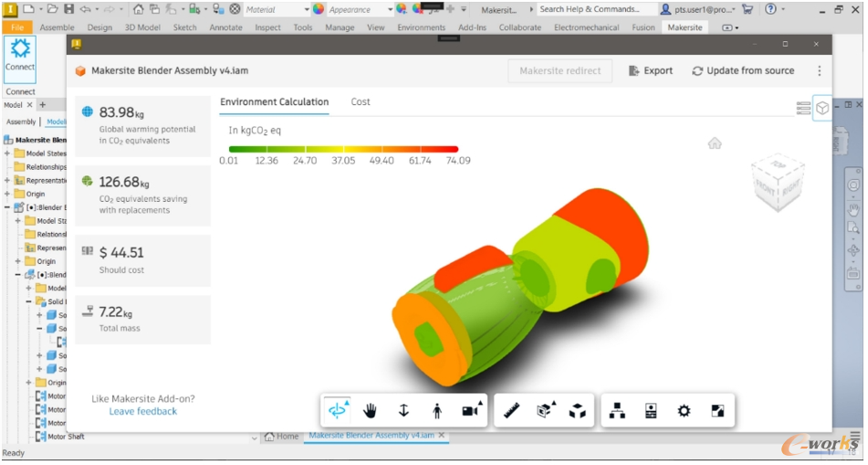Screen dimensions: 868x465
Task: Click the $ 44.51 Should cost card
Action: (142, 260)
